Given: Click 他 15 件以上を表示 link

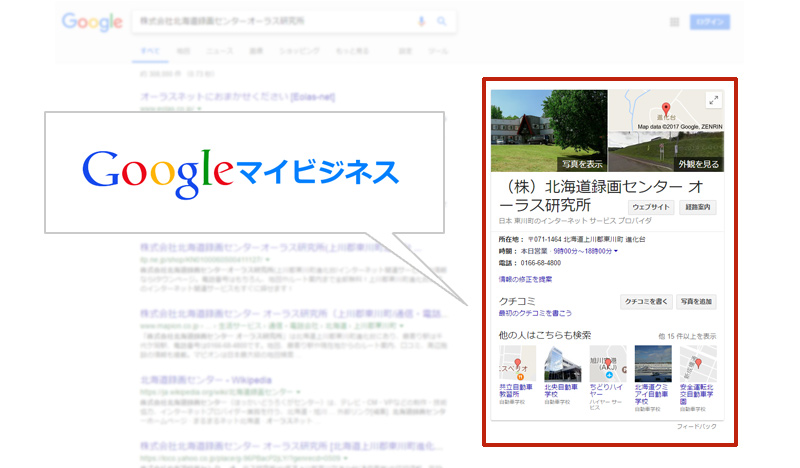Looking at the screenshot, I should pyautogui.click(x=687, y=336).
